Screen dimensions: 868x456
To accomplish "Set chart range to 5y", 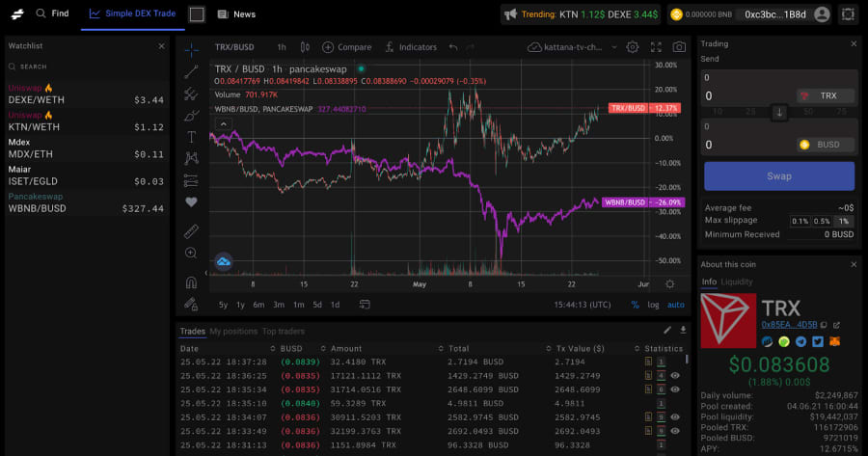I will coord(223,305).
